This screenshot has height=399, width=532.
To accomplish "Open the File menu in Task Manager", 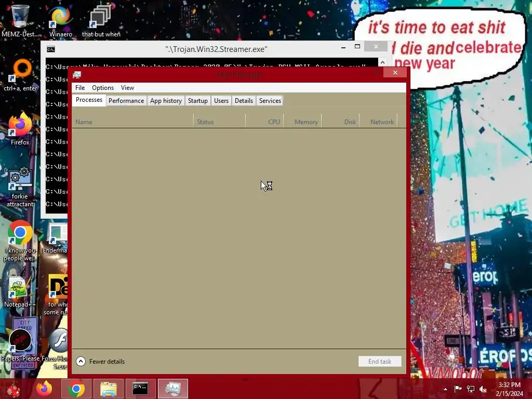I will pos(80,87).
